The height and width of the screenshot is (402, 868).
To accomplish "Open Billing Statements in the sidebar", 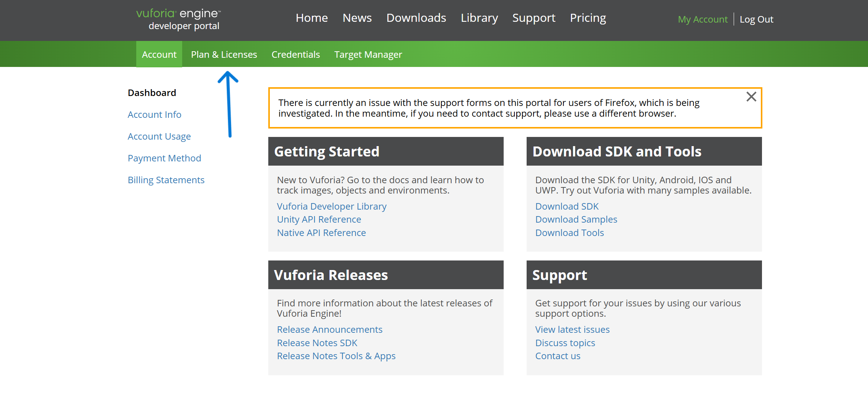I will pos(166,180).
